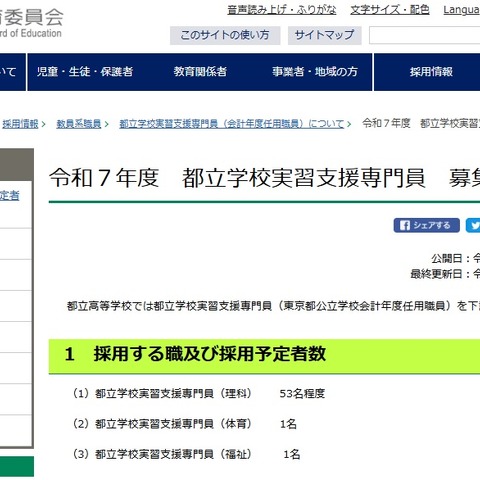Click the 公開日 date label
The image size is (480, 480).
tap(455, 258)
